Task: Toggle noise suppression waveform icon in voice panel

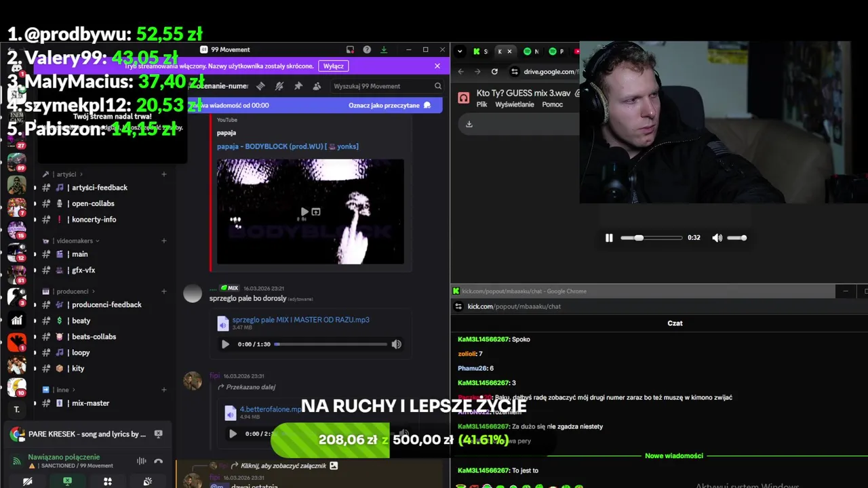Action: [x=142, y=461]
